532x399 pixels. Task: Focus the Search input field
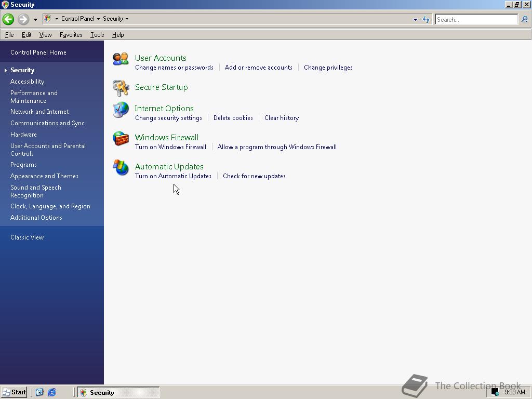pos(476,19)
